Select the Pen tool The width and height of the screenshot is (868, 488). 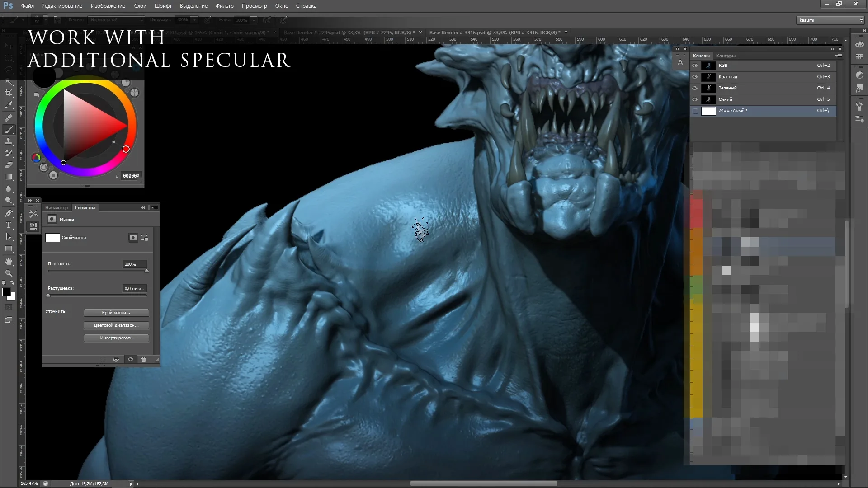(x=9, y=214)
